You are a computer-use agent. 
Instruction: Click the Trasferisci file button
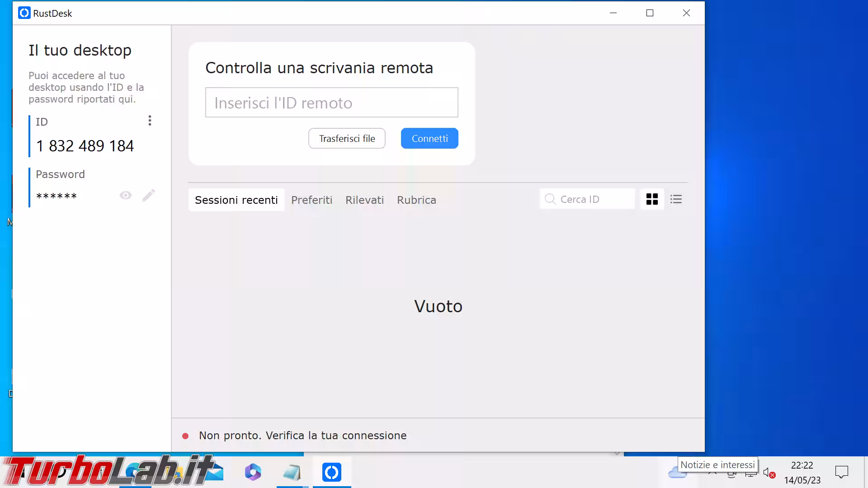[x=347, y=138]
